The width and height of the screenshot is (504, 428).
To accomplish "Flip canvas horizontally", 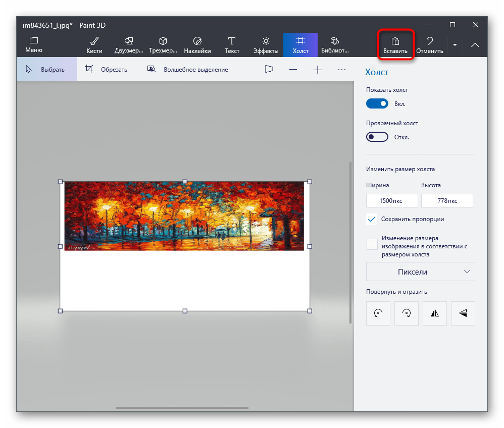I will (x=435, y=313).
